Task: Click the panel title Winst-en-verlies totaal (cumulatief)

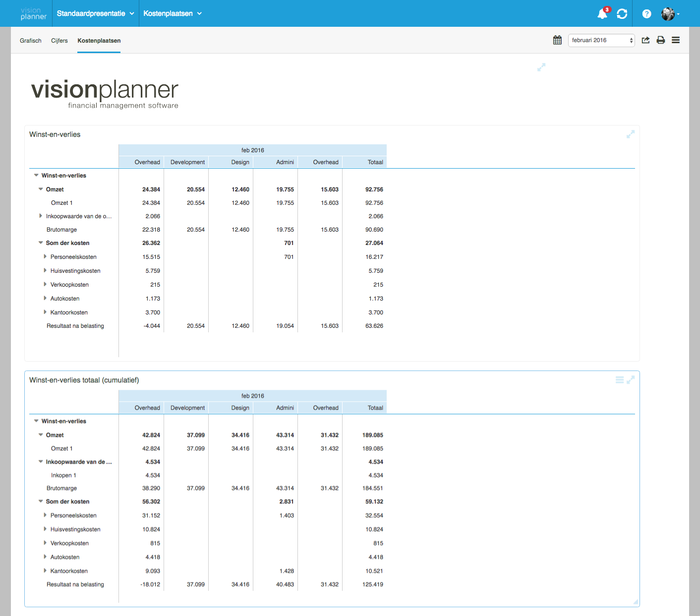Action: click(84, 380)
